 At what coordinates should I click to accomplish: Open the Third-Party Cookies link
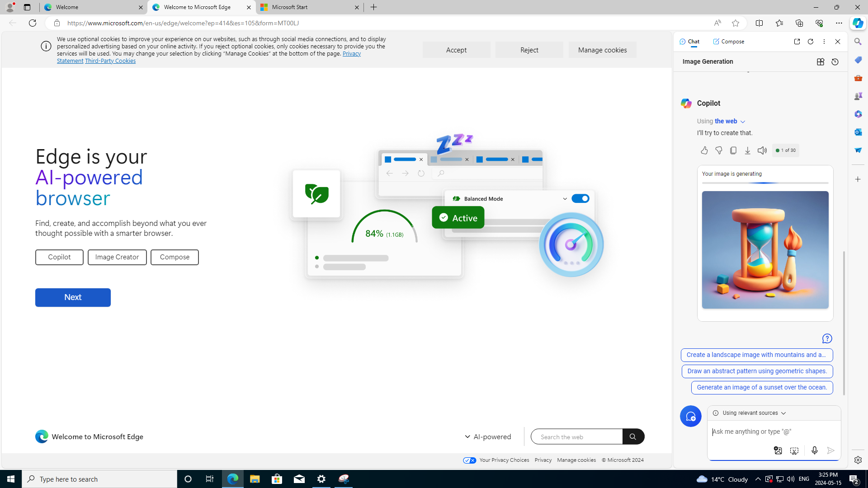pyautogui.click(x=110, y=61)
